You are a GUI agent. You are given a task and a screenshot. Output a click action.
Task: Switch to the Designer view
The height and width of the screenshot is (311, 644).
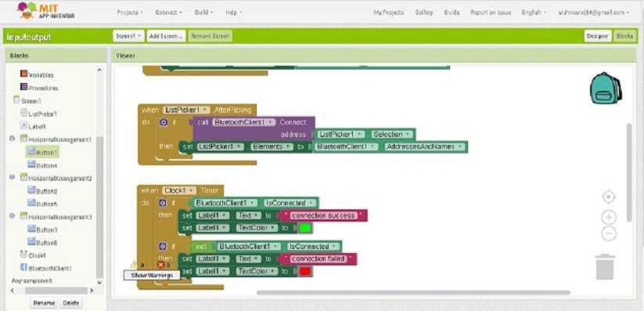[598, 36]
